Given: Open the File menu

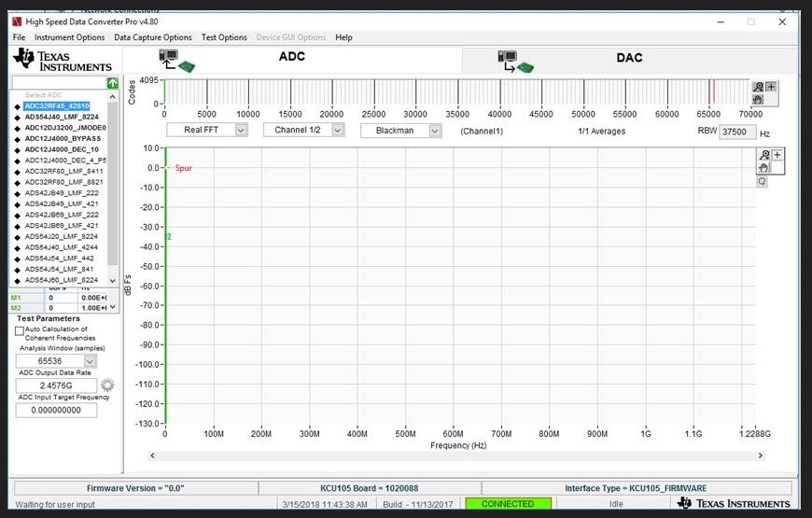Looking at the screenshot, I should 20,37.
